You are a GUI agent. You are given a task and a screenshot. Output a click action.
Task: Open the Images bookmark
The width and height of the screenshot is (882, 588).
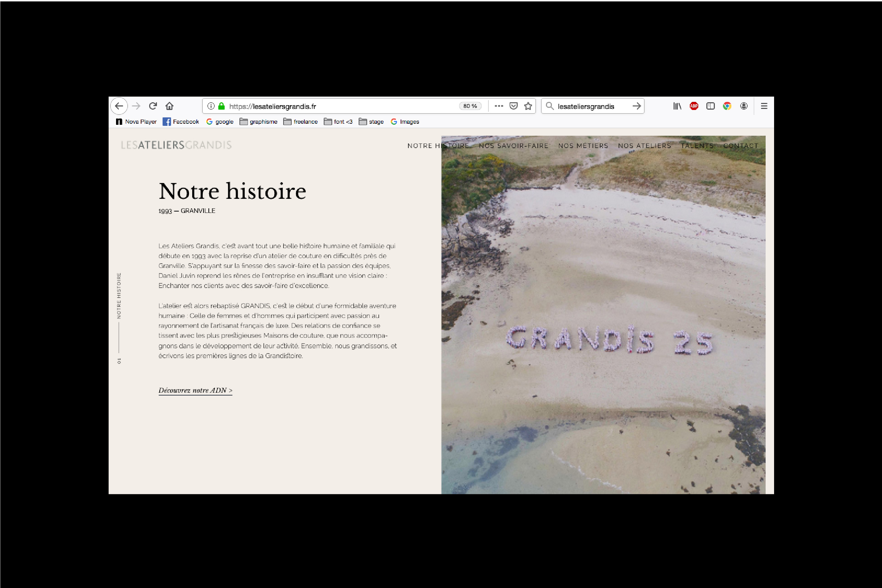click(x=405, y=122)
